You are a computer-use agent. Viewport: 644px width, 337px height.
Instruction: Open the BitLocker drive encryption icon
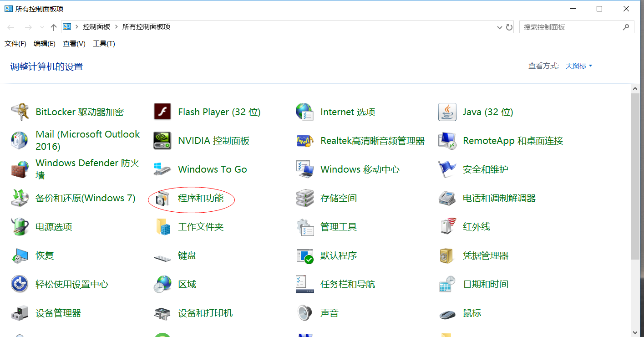[x=20, y=112]
